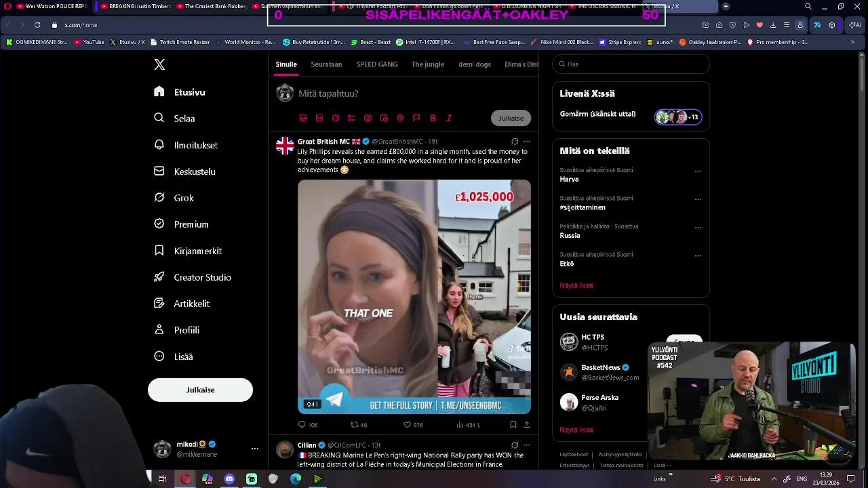Open options for #sijoittaminen trend
Viewport: 868px width, 488px height.
698,199
